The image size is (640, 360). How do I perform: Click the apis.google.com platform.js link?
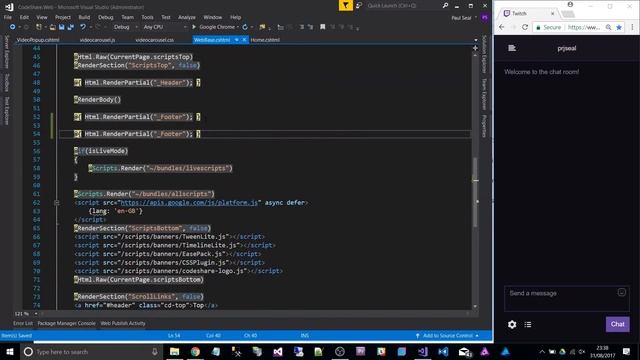coord(189,202)
